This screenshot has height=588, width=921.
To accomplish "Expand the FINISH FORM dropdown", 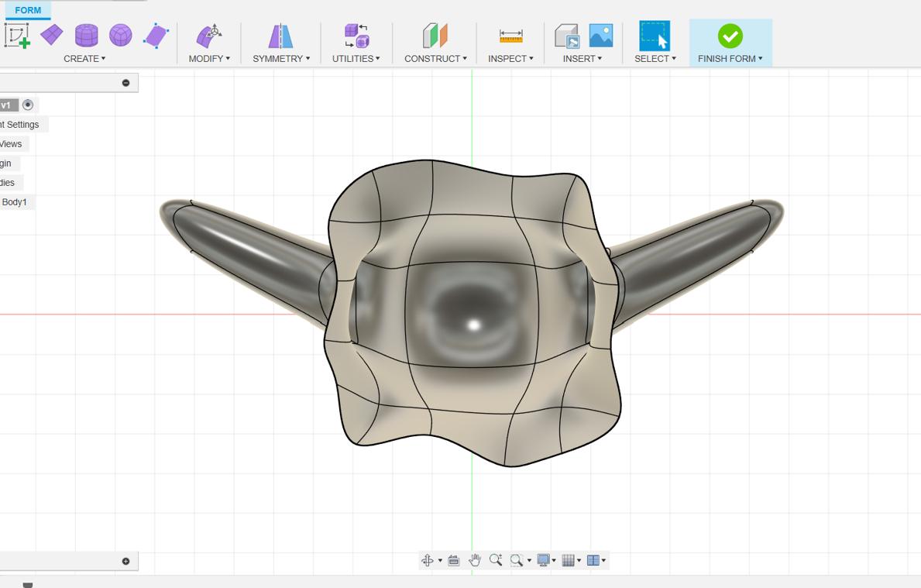I will click(730, 59).
